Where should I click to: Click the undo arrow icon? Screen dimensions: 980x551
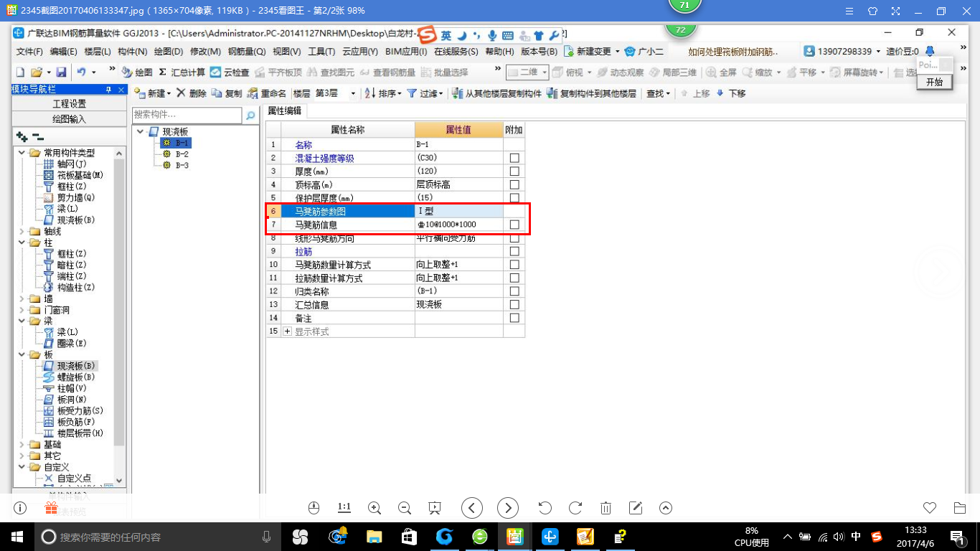[81, 72]
